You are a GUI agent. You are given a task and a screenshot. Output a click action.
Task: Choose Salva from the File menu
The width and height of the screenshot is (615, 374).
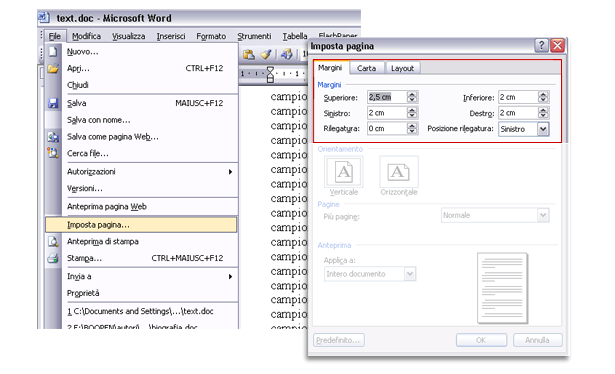coord(141,103)
